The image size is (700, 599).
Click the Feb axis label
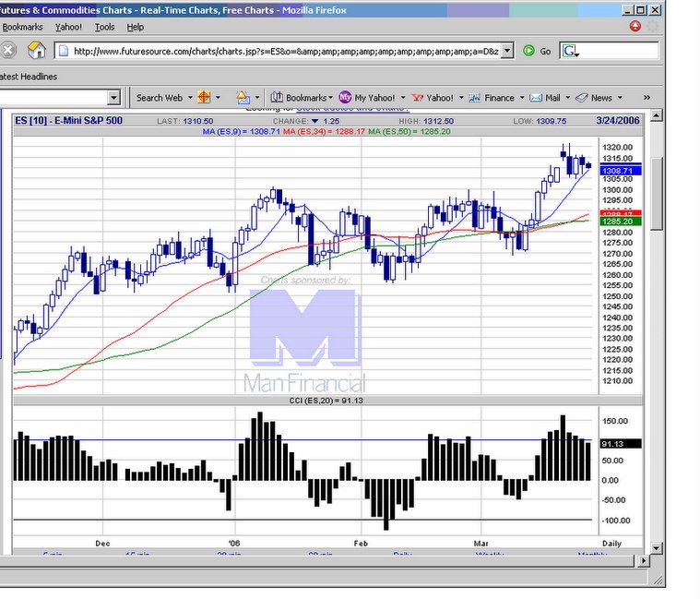361,544
